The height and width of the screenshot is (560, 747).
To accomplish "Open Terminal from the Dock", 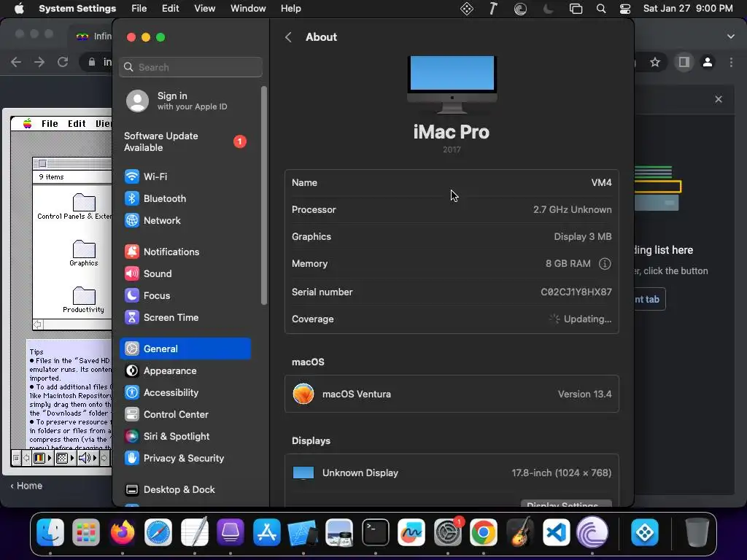I will [x=376, y=532].
